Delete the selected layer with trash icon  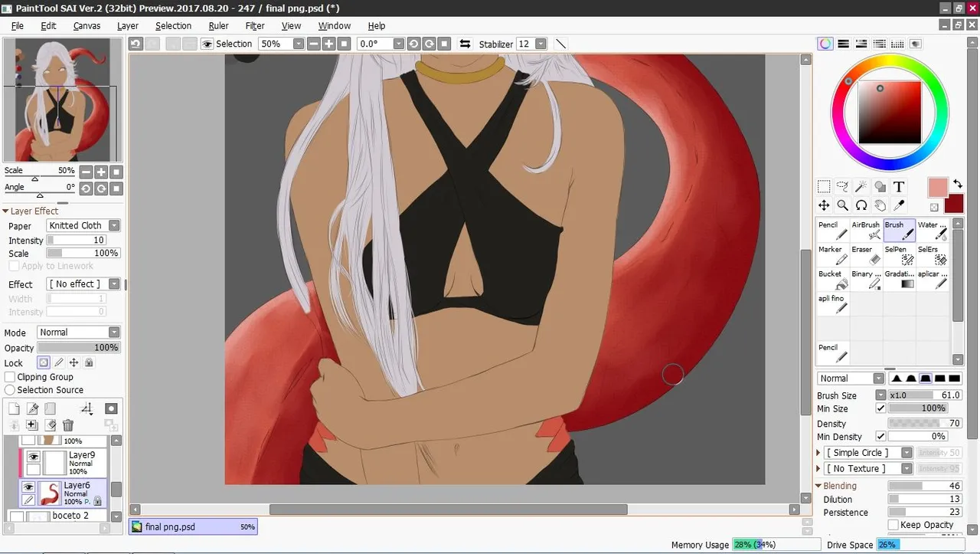(68, 425)
